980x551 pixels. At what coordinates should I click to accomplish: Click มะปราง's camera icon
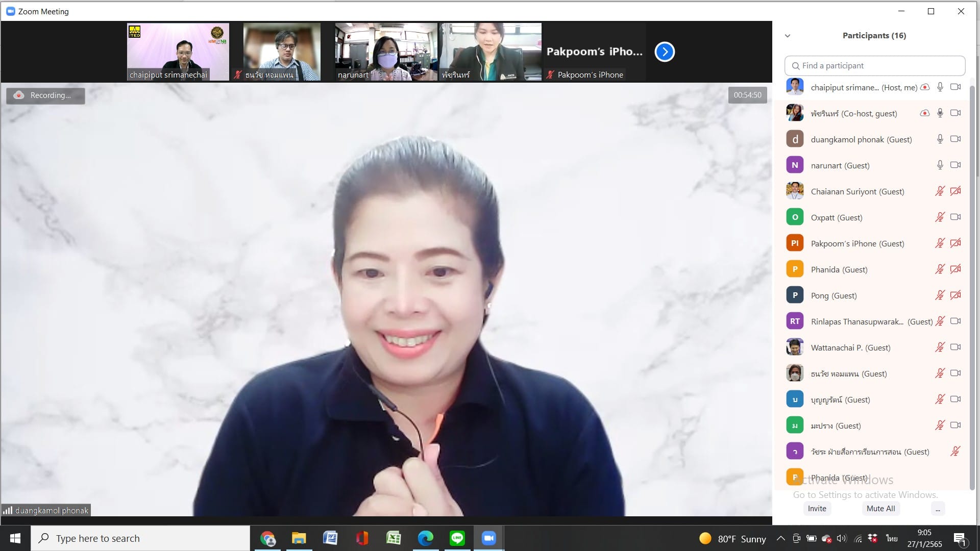coord(955,425)
